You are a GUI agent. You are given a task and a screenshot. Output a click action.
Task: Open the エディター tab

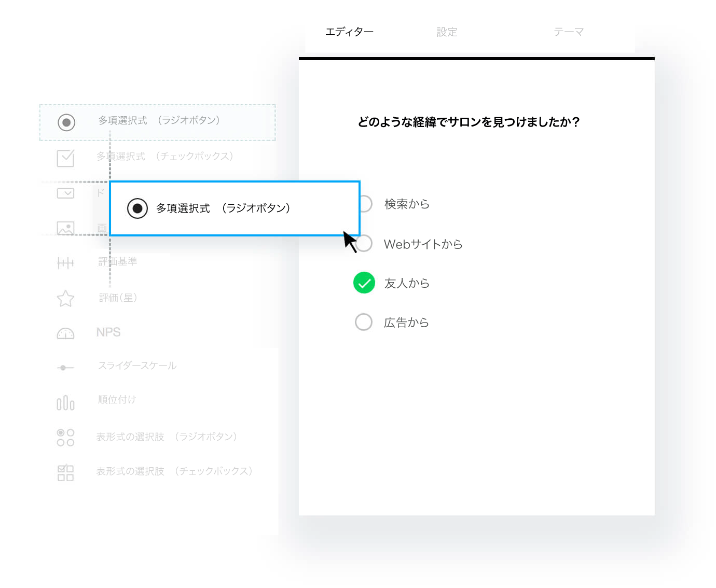coord(349,32)
